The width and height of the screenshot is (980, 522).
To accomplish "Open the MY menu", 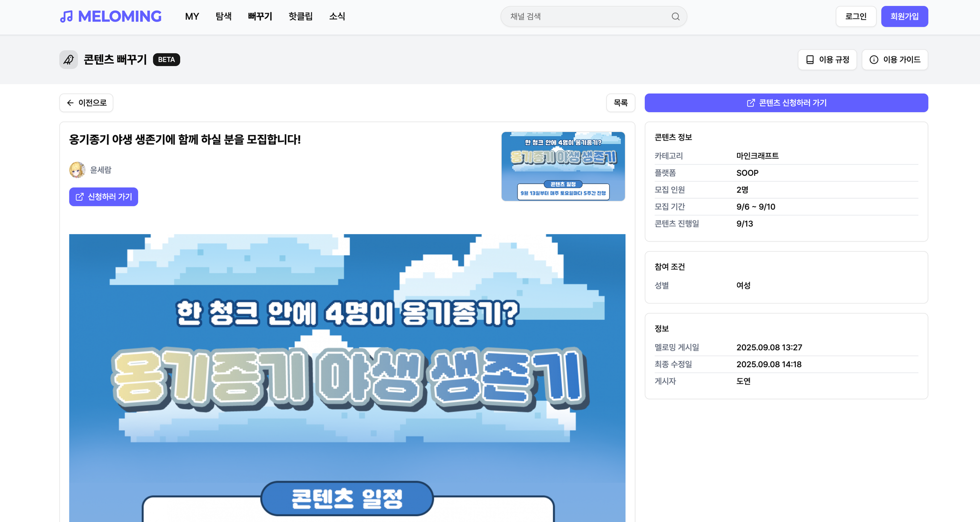I will click(x=192, y=17).
